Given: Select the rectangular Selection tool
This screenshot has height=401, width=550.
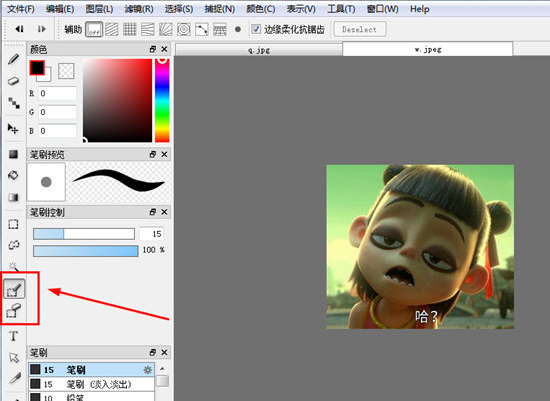Looking at the screenshot, I should [x=13, y=224].
